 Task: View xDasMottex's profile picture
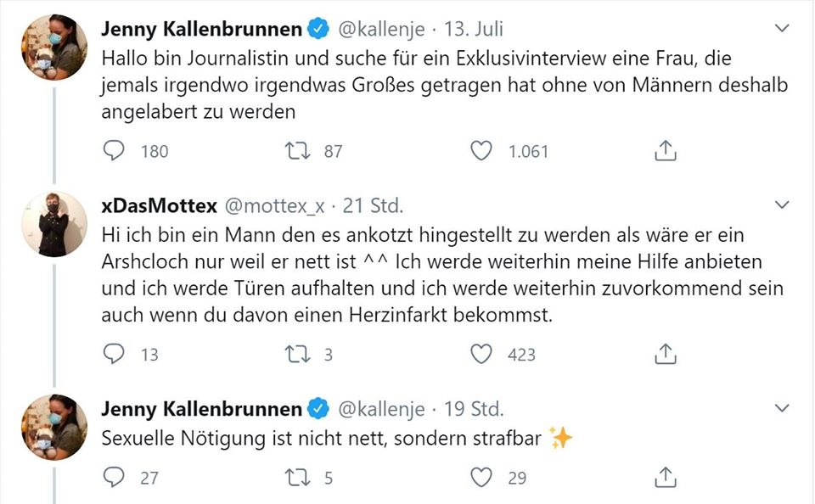point(54,223)
